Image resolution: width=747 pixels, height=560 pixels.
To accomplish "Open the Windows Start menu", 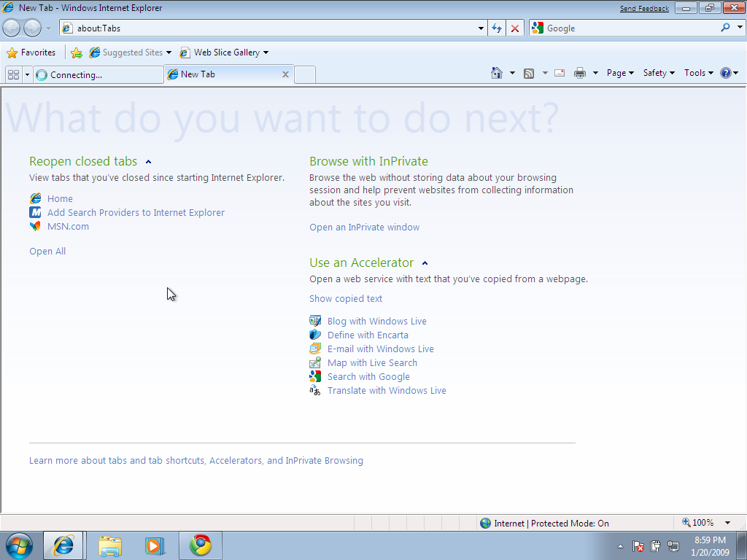I will (x=18, y=545).
